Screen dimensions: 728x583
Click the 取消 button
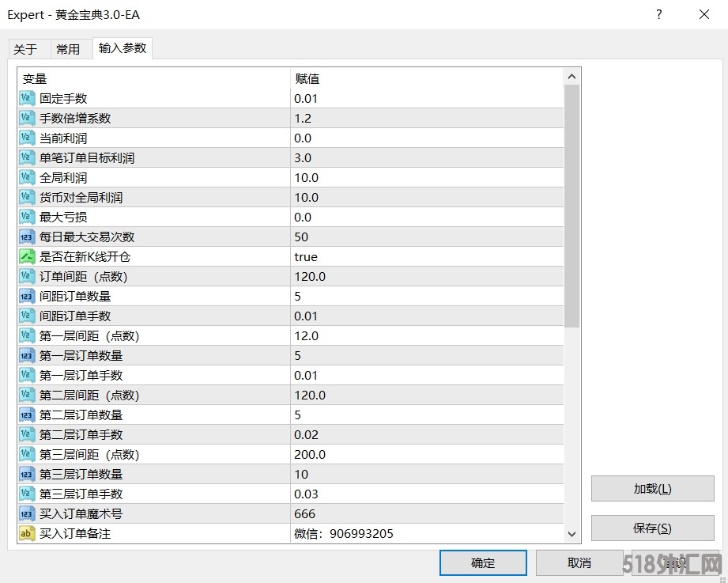(x=579, y=563)
